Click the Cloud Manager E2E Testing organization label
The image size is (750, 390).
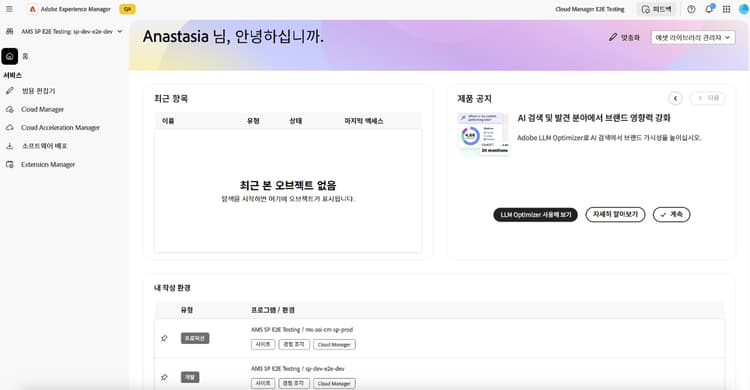(x=590, y=9)
